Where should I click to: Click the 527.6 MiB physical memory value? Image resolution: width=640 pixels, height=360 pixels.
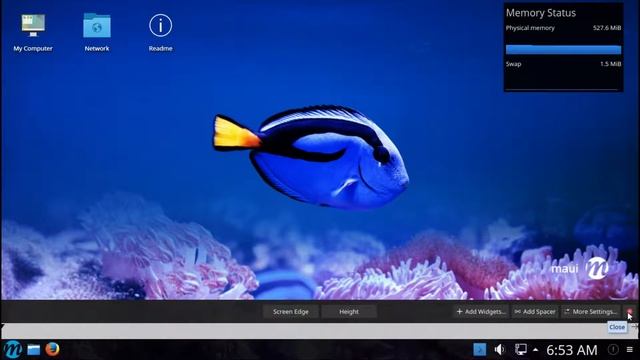click(607, 28)
